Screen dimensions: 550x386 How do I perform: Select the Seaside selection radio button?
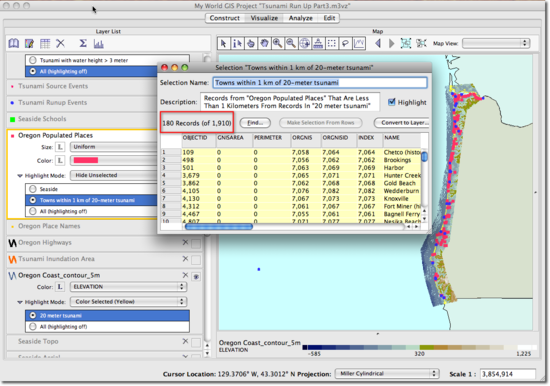point(33,189)
